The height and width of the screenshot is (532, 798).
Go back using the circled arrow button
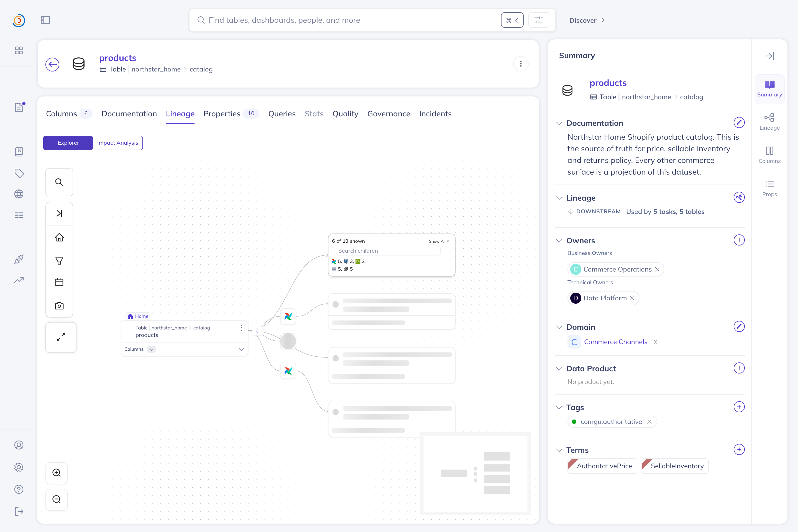[52, 65]
